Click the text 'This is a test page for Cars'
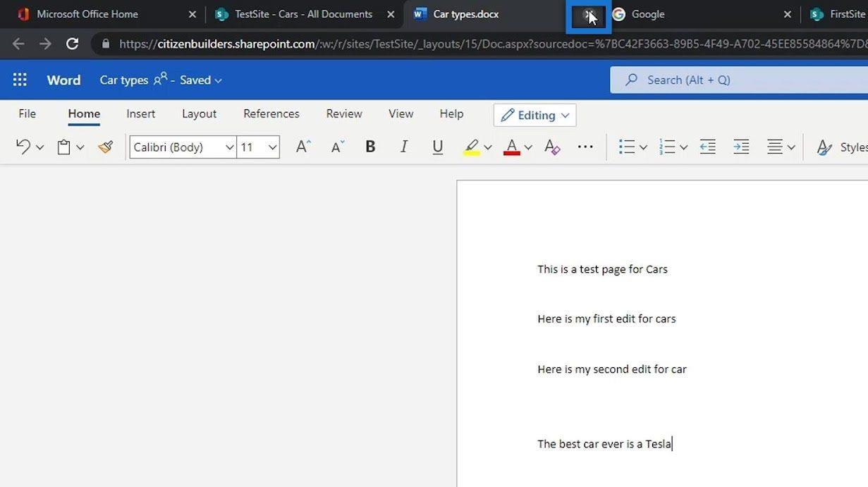Screen dimensions: 868x487 point(602,269)
